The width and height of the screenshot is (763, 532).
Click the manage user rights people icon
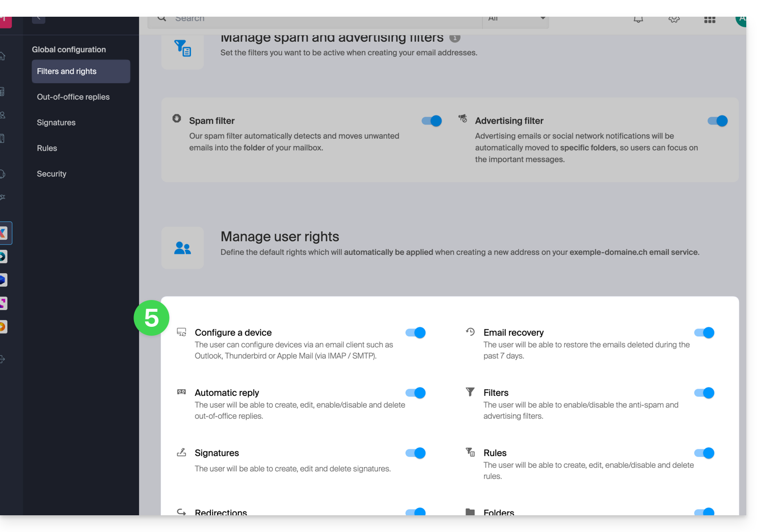183,248
